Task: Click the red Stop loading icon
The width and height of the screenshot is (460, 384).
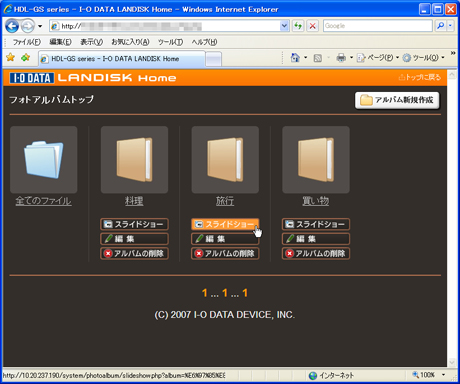Action: pos(312,26)
